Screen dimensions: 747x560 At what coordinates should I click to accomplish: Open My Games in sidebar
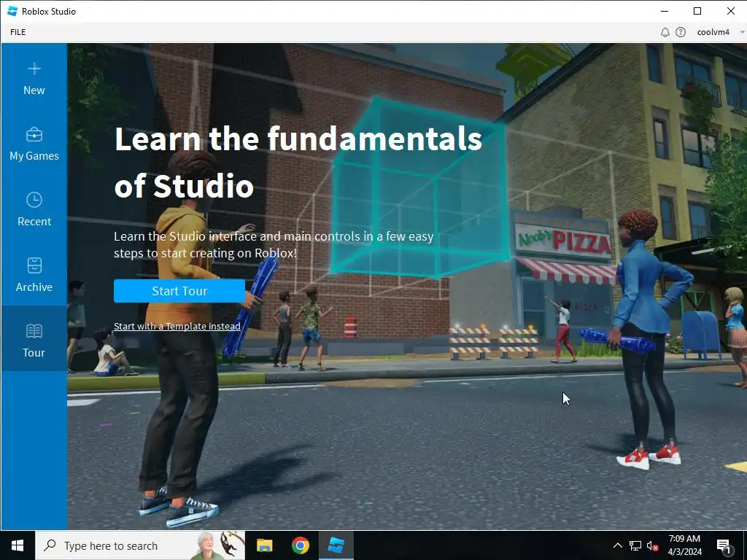point(34,144)
